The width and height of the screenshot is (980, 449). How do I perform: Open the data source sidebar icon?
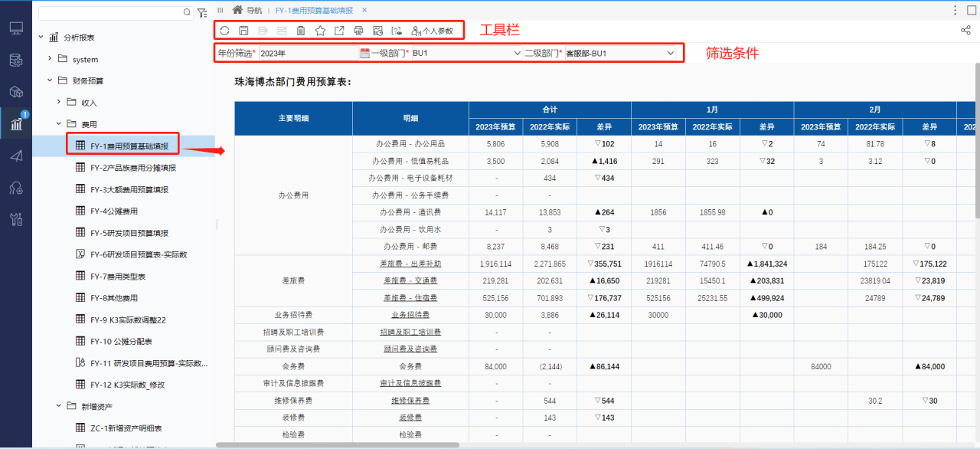tap(16, 60)
